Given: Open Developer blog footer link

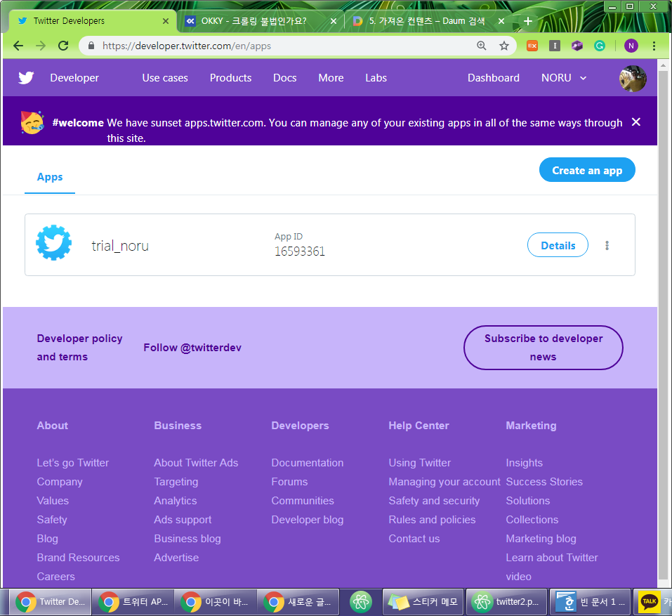Looking at the screenshot, I should click(x=308, y=520).
